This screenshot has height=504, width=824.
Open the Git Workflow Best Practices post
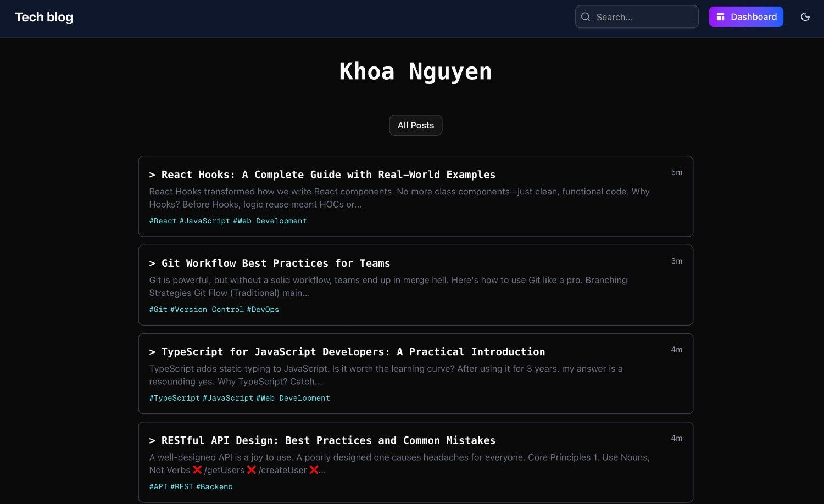270,263
